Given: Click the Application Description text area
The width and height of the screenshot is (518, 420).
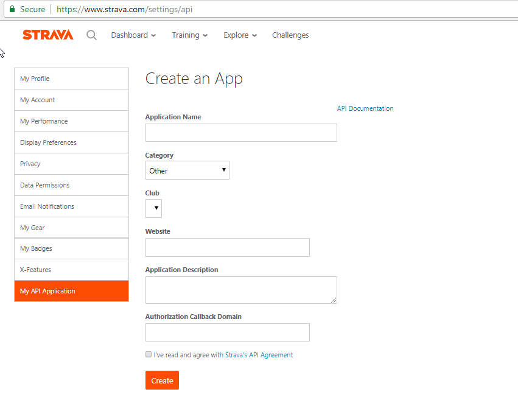Looking at the screenshot, I should (x=241, y=290).
